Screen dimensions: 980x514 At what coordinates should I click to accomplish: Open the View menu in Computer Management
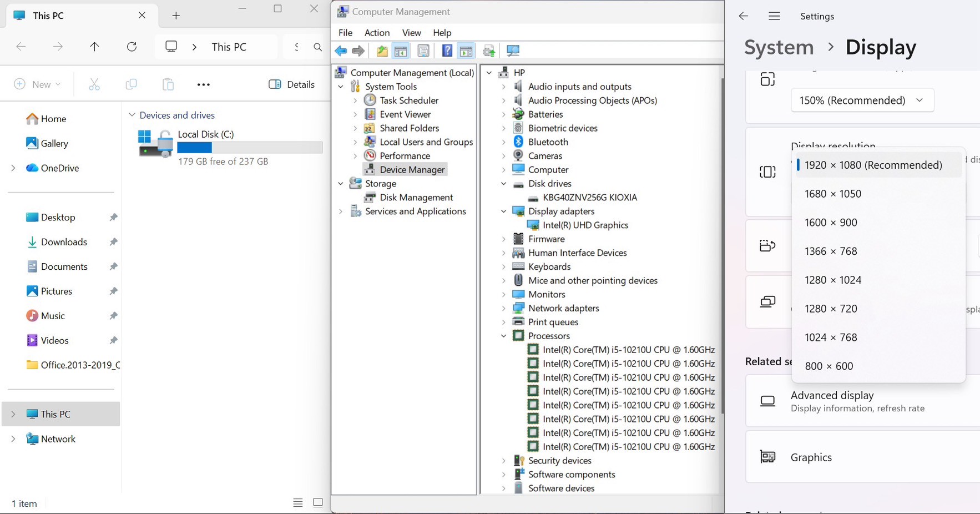pyautogui.click(x=411, y=33)
